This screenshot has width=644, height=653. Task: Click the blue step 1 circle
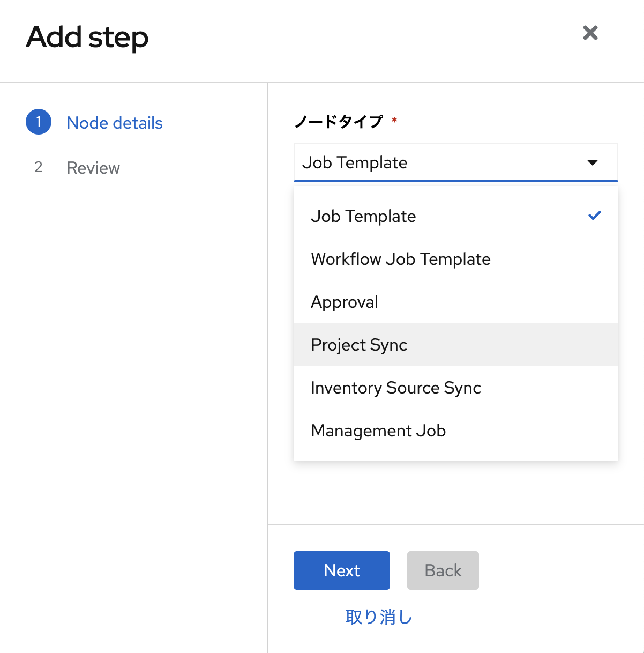pyautogui.click(x=39, y=122)
